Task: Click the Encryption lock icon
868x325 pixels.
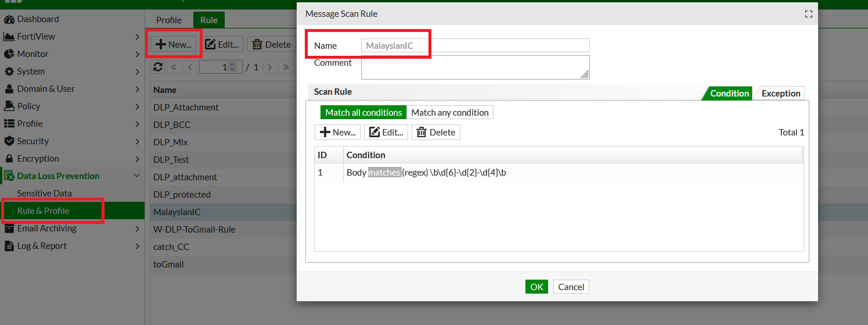Action: [9, 159]
